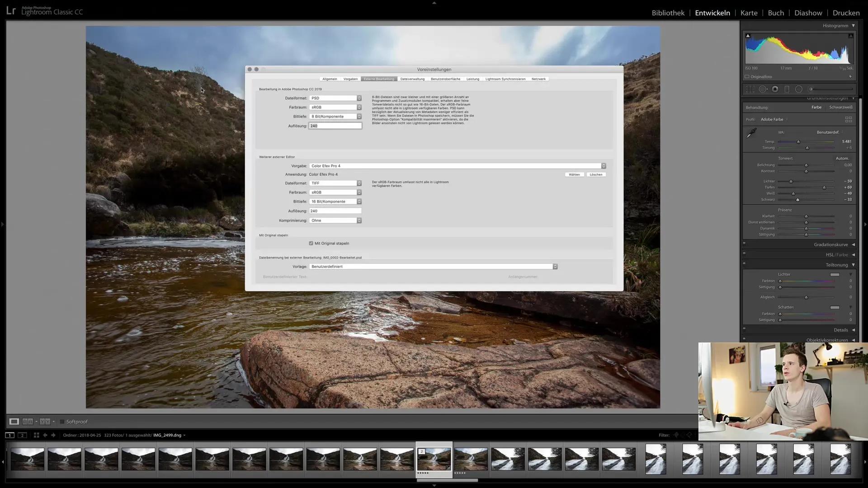Open the 8 Bit/Komponente Bittiefe dropdown
Image resolution: width=868 pixels, height=488 pixels.
coord(335,117)
